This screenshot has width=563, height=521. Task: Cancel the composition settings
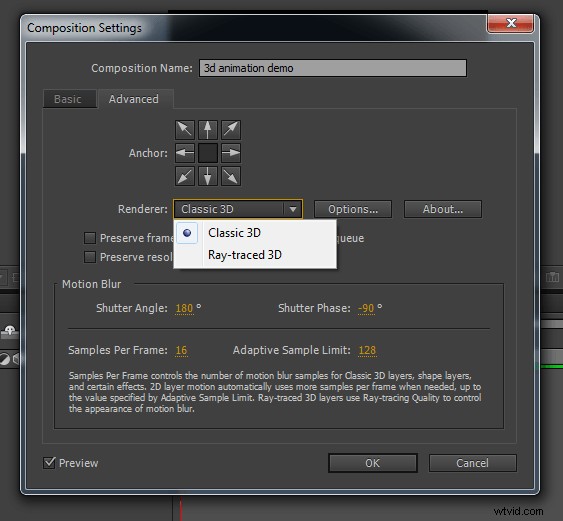point(473,463)
